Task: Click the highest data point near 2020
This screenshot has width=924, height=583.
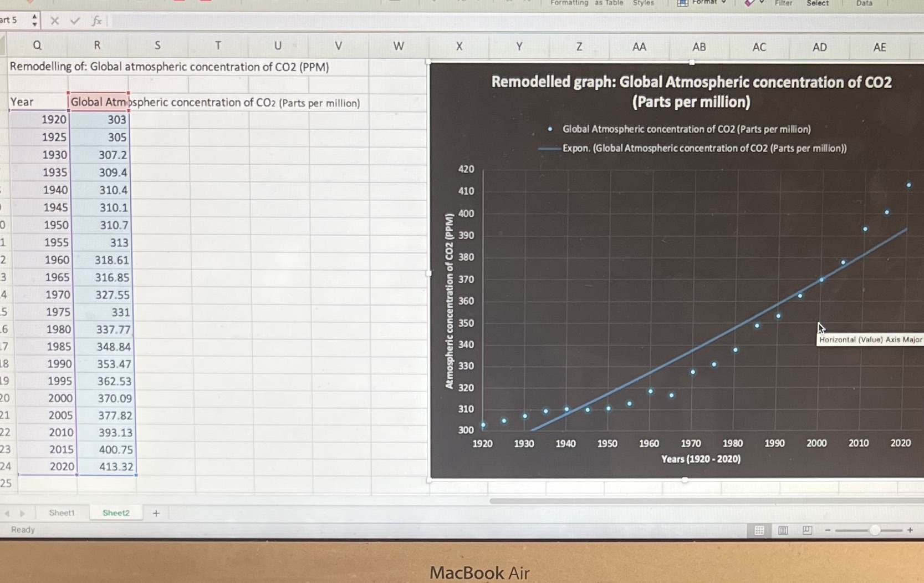Action: (909, 185)
